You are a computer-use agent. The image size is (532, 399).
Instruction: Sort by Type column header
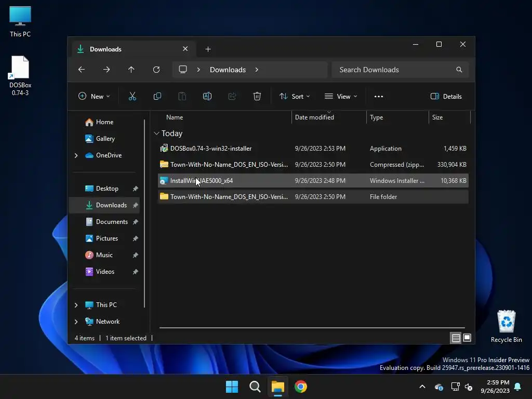tap(376, 117)
